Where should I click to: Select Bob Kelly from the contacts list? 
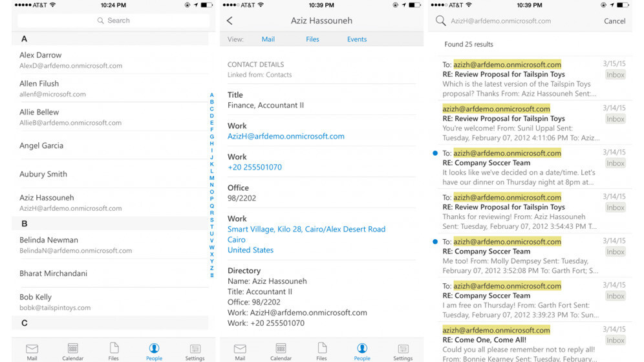55,302
